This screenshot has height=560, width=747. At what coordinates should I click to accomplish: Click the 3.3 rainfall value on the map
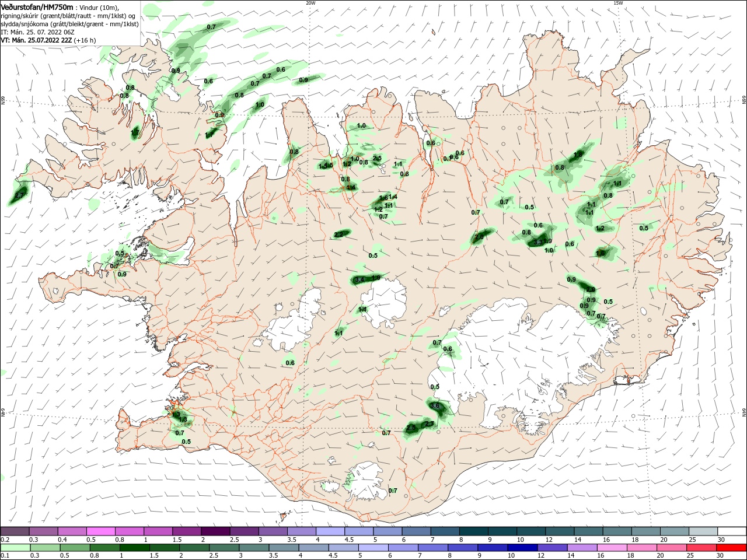[x=539, y=242]
